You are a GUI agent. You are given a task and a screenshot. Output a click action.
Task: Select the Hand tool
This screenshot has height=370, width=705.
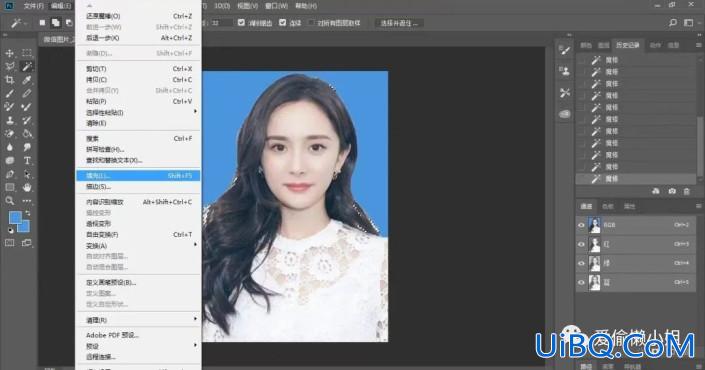point(27,187)
